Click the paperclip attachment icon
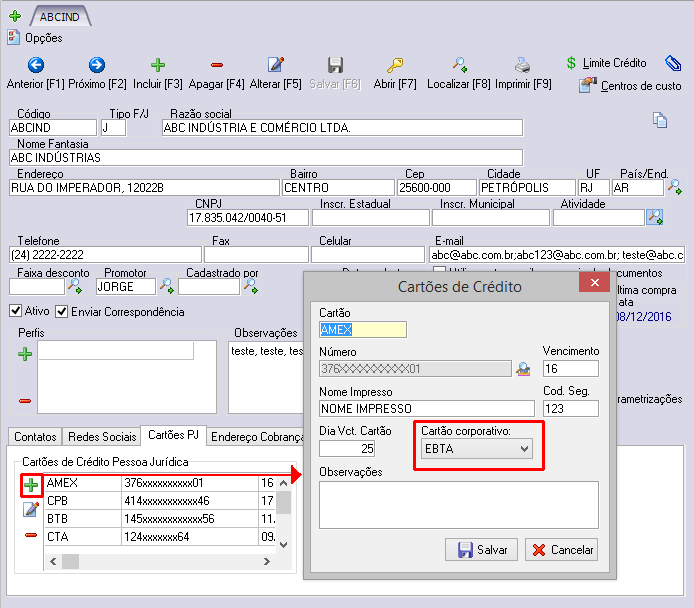 tap(673, 63)
